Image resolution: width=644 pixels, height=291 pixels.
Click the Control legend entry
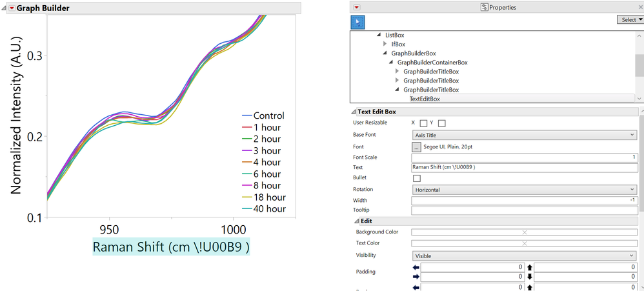point(263,115)
